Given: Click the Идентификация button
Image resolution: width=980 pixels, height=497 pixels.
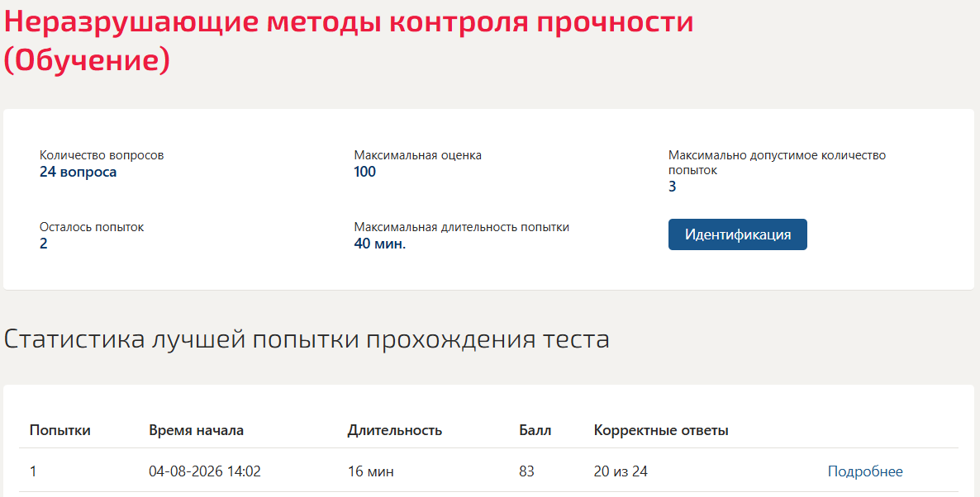Looking at the screenshot, I should [738, 234].
